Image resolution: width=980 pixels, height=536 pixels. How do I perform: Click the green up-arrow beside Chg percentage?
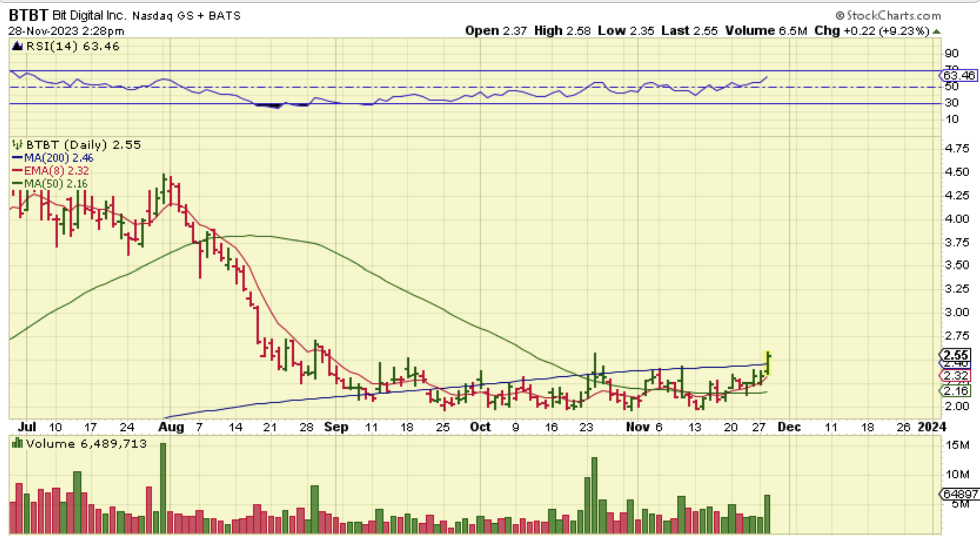click(x=936, y=31)
